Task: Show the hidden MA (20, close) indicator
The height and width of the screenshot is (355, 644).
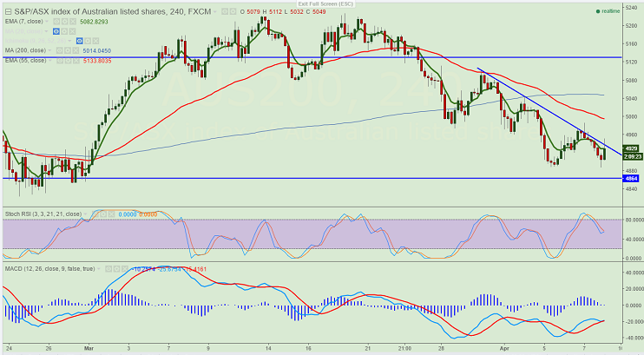Action: coord(56,31)
